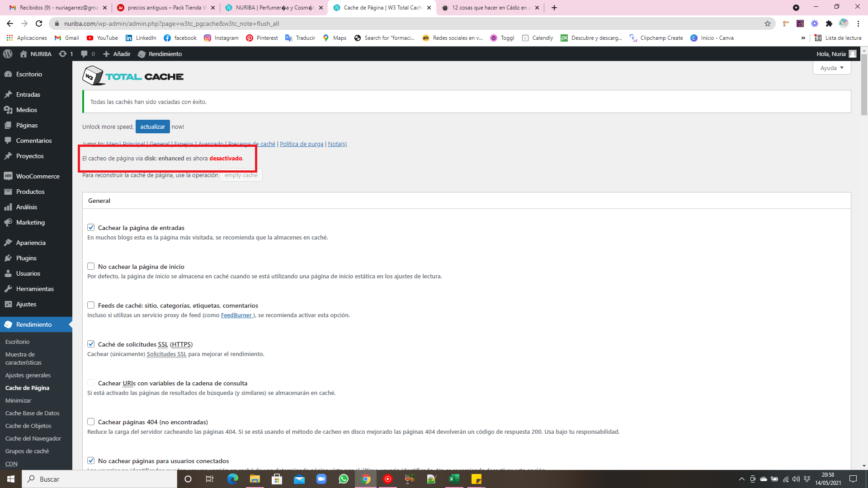The image size is (868, 488).
Task: Open the NURIBA site home link
Action: pyautogui.click(x=36, y=54)
